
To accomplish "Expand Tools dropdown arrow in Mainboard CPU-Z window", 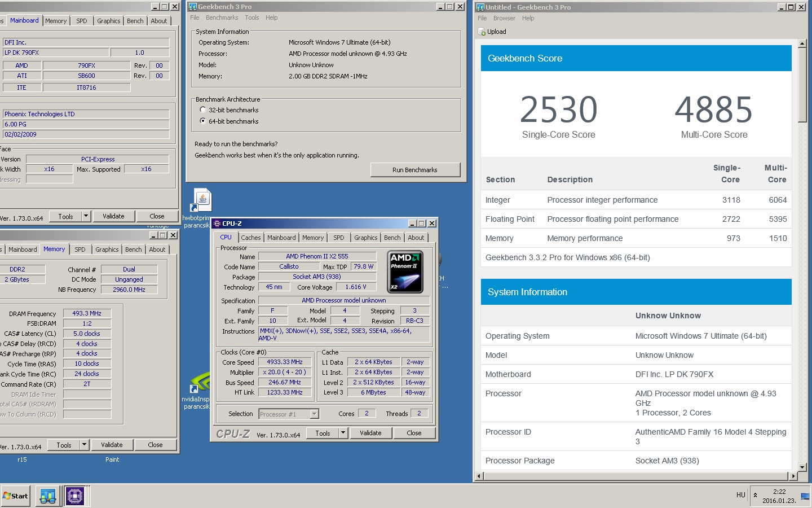I will point(86,216).
